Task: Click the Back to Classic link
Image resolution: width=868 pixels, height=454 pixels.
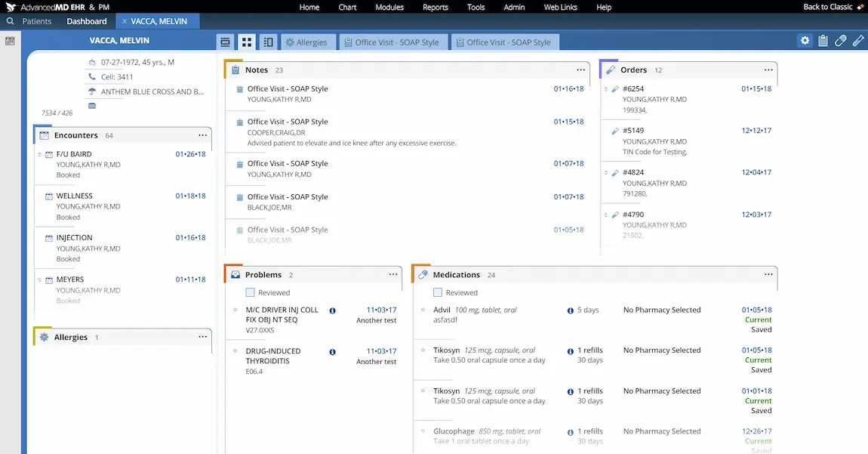Action: [x=827, y=7]
